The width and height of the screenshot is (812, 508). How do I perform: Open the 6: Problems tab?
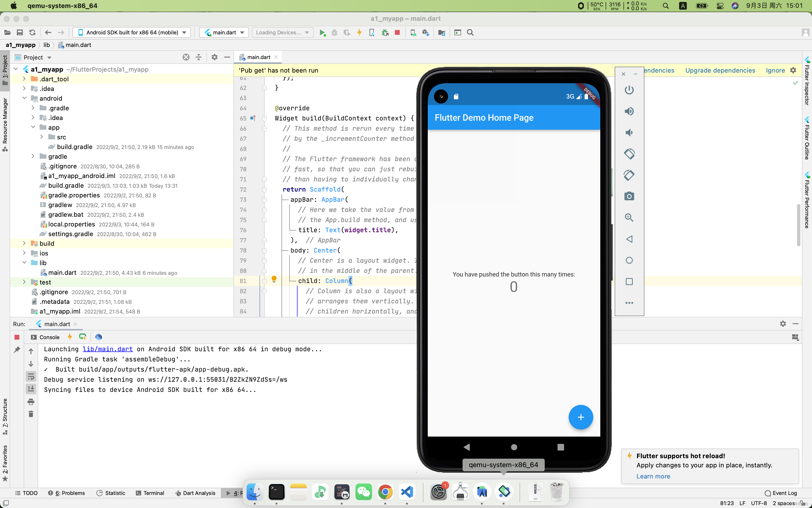tap(66, 493)
